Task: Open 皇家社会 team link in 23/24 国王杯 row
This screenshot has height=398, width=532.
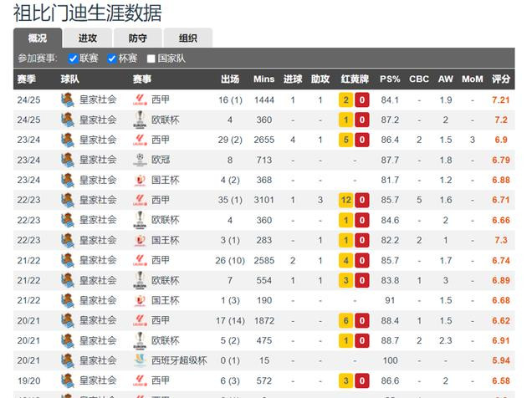Action: point(98,180)
